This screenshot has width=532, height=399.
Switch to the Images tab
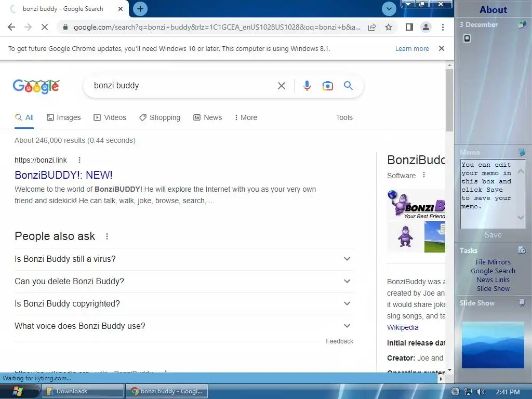pos(63,118)
